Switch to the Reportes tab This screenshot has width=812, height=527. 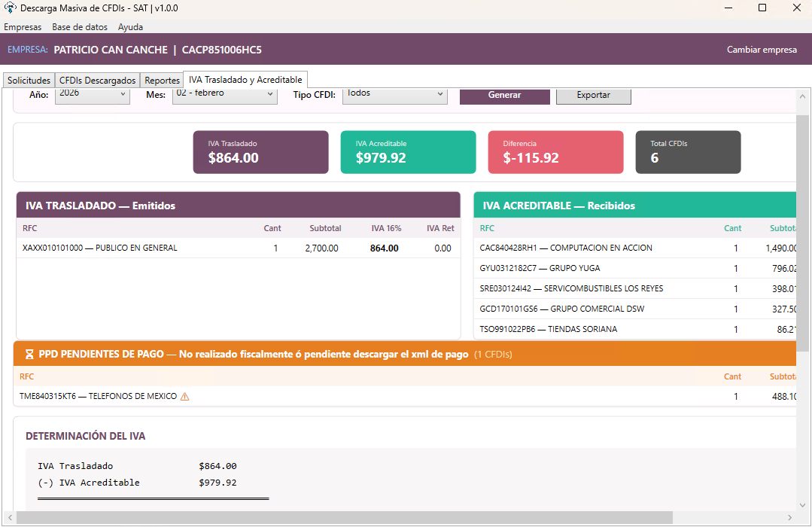tap(162, 81)
